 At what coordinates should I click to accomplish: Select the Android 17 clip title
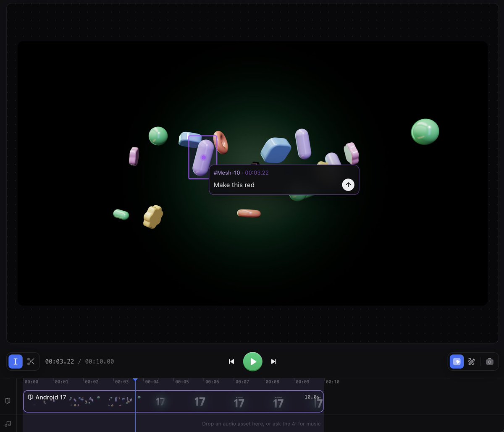50,397
